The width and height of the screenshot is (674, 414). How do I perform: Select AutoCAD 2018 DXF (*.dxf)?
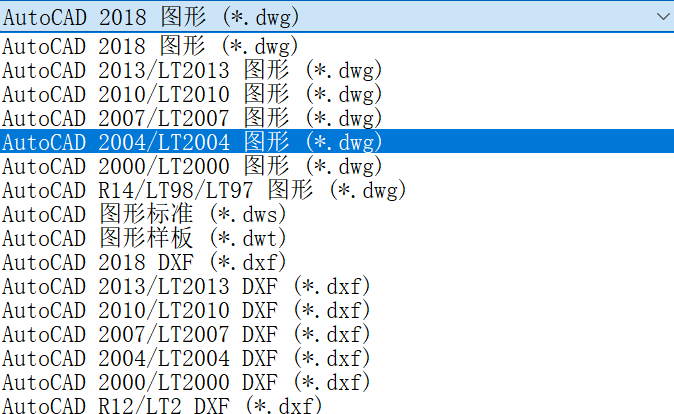pos(337,262)
